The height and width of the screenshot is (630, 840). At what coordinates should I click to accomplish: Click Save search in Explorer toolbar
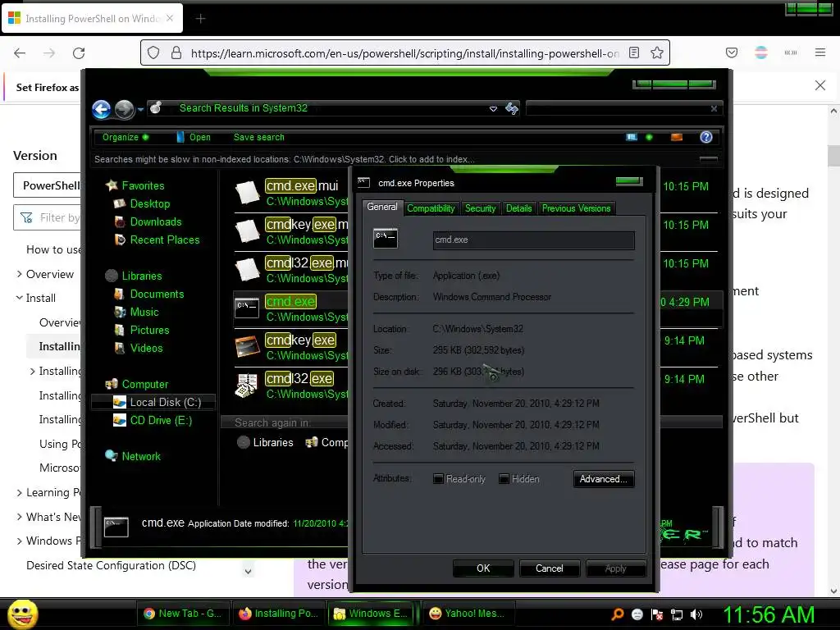258,137
